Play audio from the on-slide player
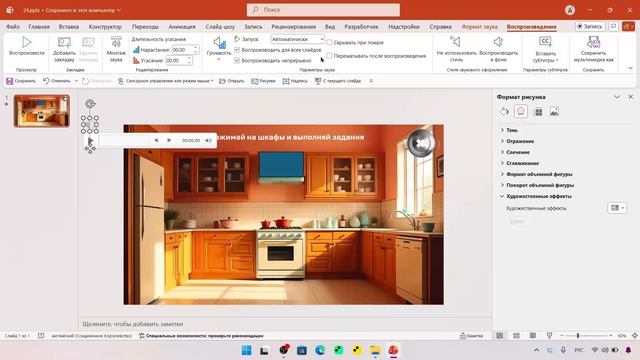 pyautogui.click(x=91, y=140)
